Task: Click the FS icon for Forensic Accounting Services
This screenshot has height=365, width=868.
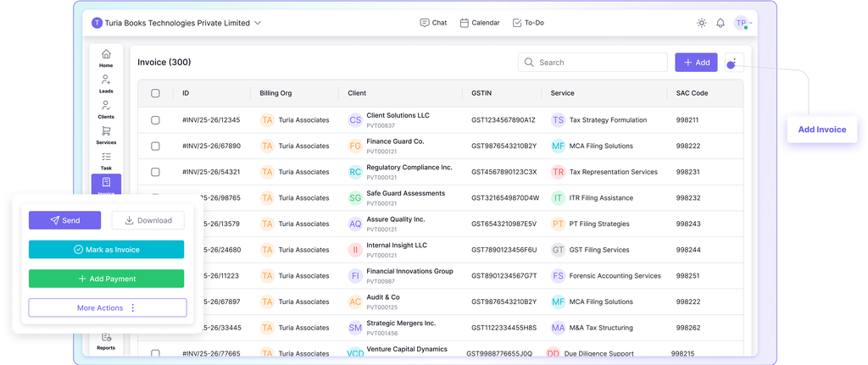Action: [x=558, y=276]
